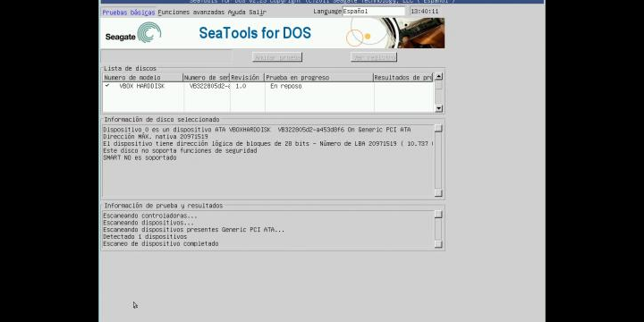Click the greyed-out Ver registro button
The height and width of the screenshot is (322, 644).
(x=374, y=57)
